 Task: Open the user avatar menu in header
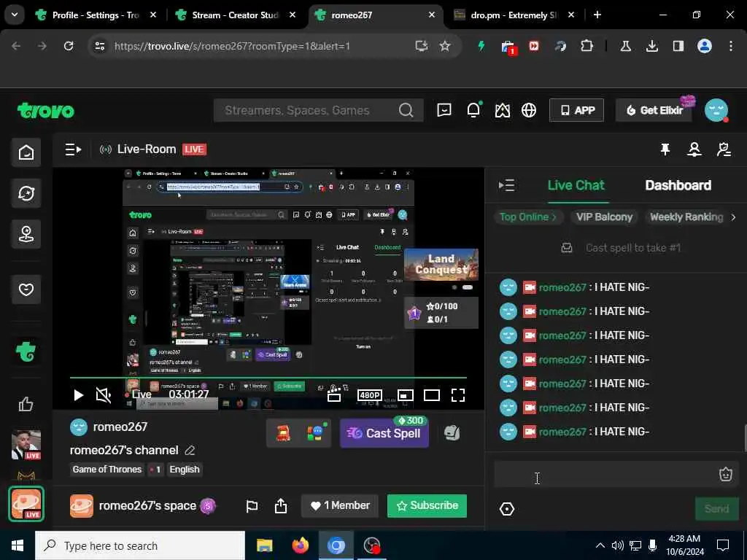click(716, 111)
